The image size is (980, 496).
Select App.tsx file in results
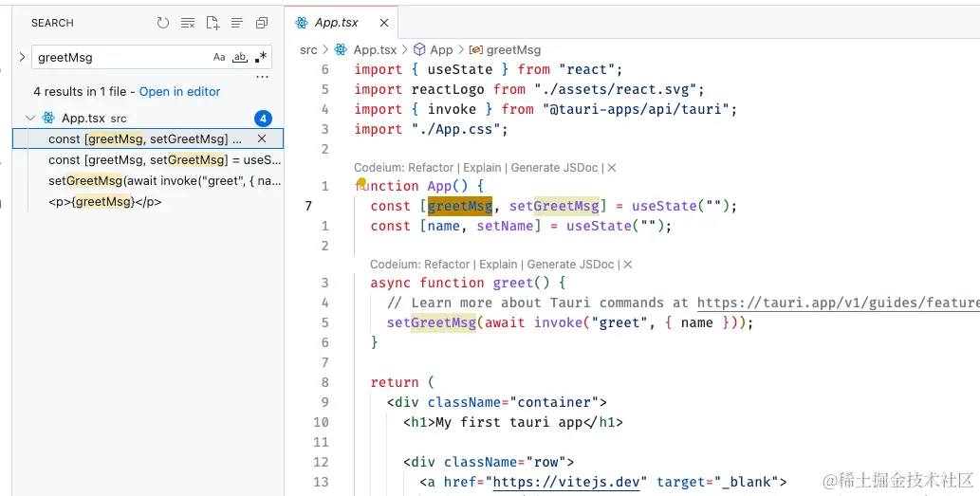pos(83,118)
